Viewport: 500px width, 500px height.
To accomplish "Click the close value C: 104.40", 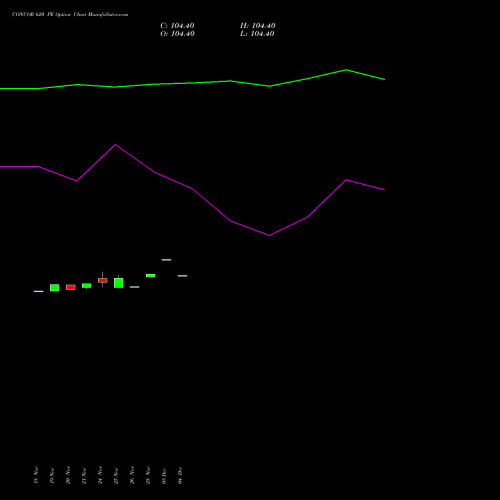I will tap(177, 26).
